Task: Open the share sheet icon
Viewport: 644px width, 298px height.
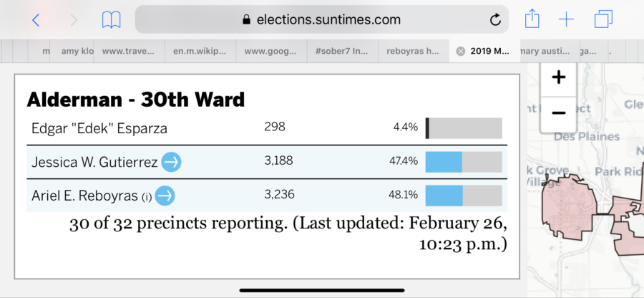Action: coord(532,19)
